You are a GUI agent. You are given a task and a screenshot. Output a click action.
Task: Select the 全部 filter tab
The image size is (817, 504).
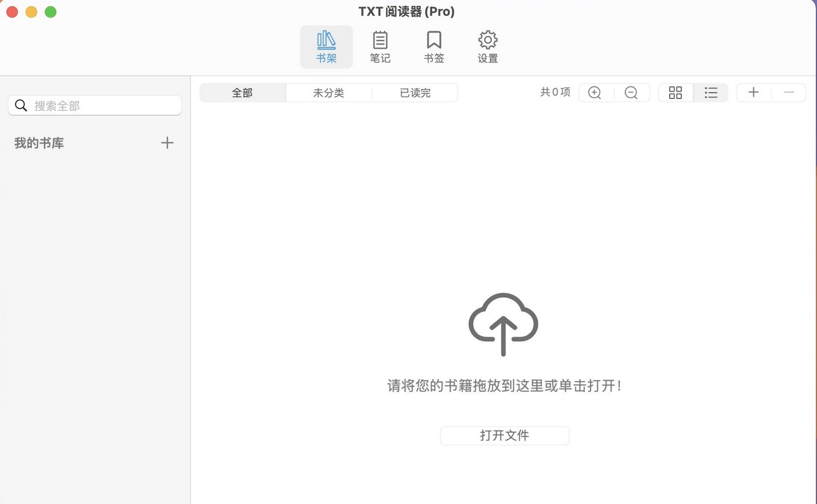[x=243, y=93]
